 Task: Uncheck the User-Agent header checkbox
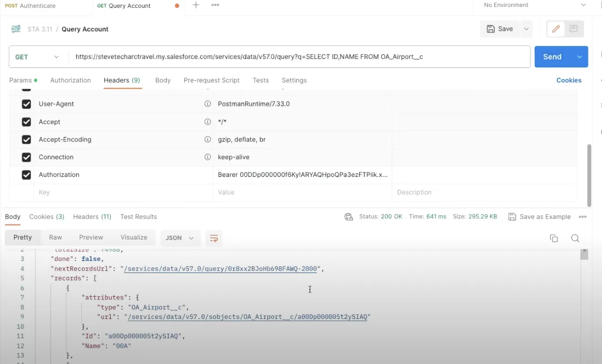pyautogui.click(x=26, y=104)
